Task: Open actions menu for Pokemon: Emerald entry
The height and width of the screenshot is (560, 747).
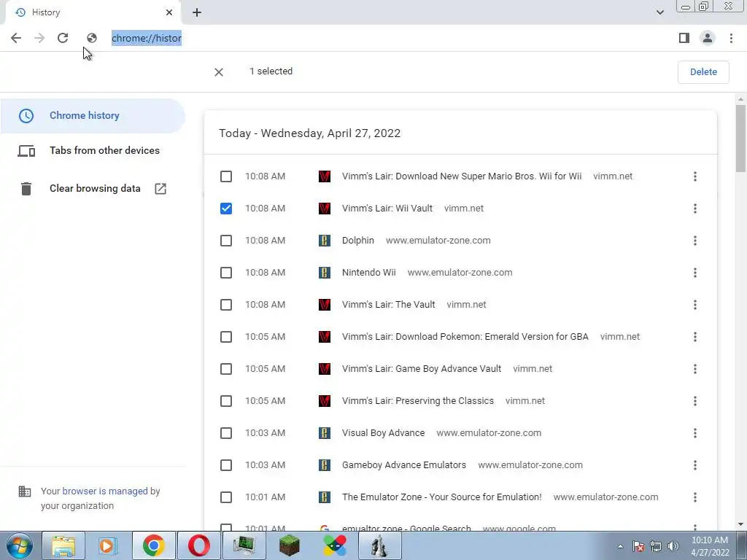Action: pos(695,337)
